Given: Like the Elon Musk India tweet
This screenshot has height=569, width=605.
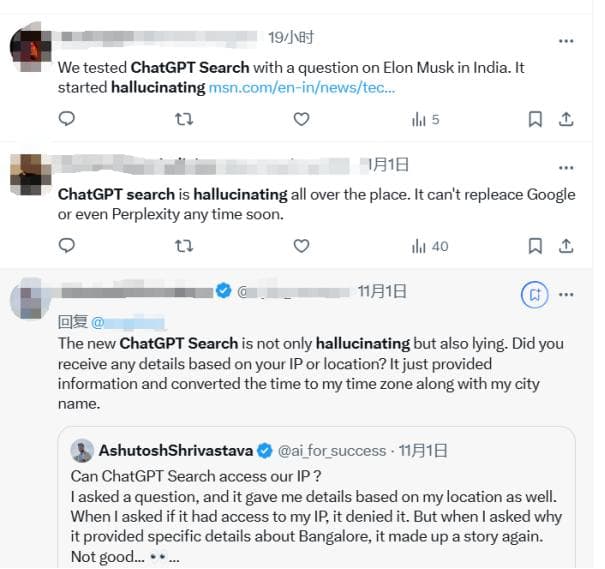Looking at the screenshot, I should 301,119.
